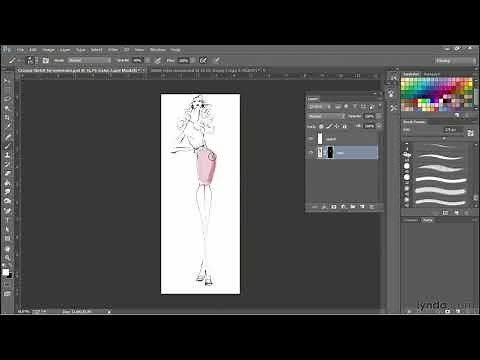Screen dimensions: 480x360
Task: Select the Lasso tool
Action: (7, 99)
